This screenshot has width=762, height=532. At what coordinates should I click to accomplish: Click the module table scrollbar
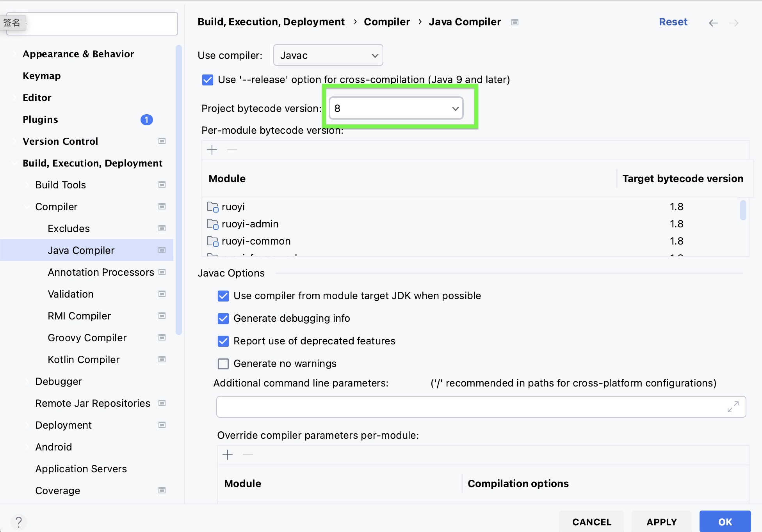743,210
